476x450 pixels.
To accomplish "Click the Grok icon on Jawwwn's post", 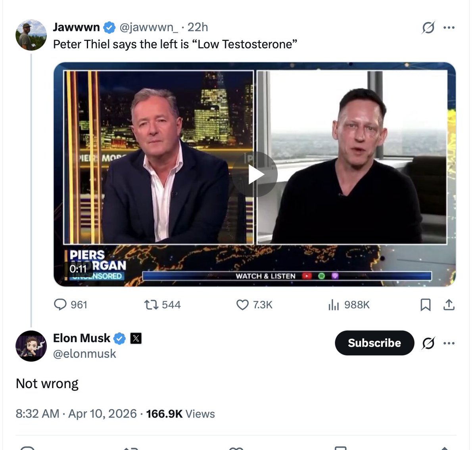I will 428,27.
